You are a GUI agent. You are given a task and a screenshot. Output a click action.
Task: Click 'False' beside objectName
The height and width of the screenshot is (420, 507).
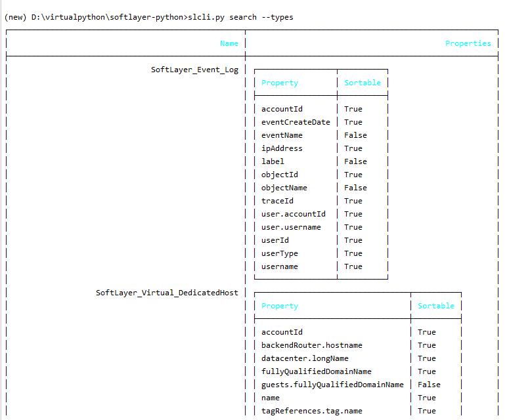[x=355, y=188]
